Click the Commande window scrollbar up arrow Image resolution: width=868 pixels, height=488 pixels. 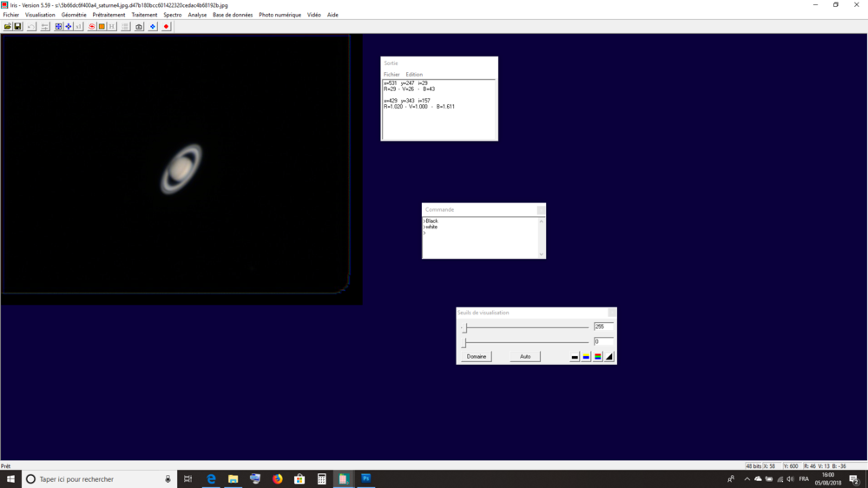pyautogui.click(x=542, y=221)
